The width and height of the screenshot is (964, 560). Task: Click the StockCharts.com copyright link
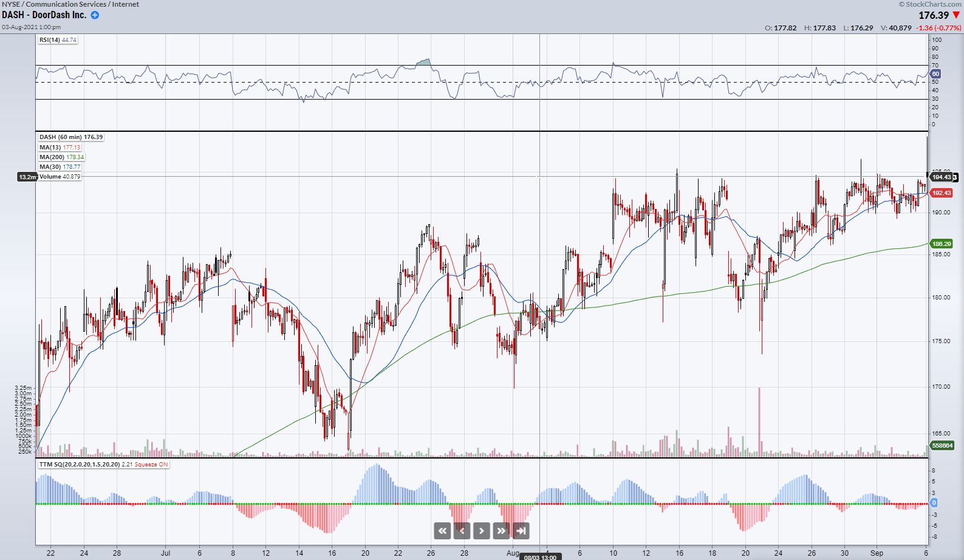pyautogui.click(x=930, y=4)
